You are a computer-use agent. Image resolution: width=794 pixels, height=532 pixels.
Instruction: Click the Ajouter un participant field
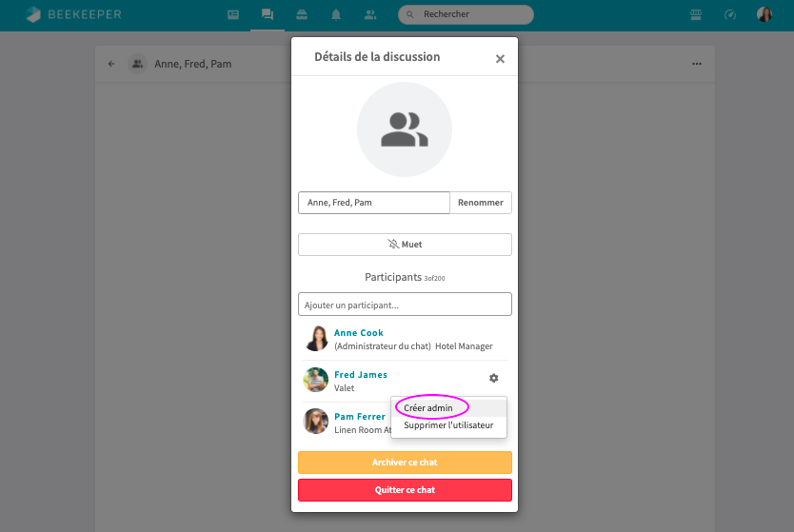click(405, 305)
